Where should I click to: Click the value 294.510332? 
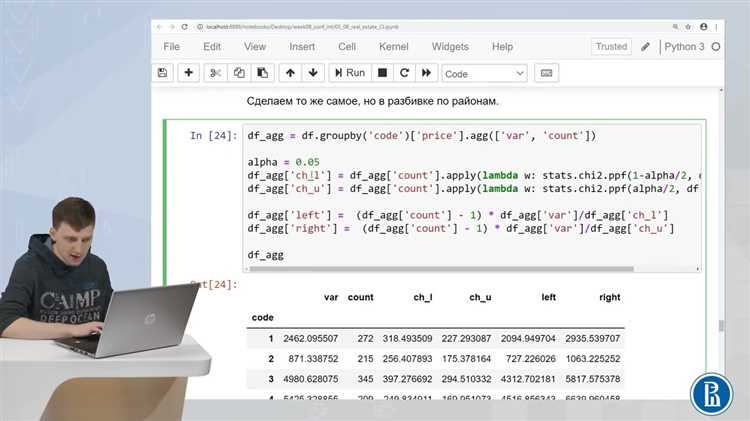(x=466, y=378)
